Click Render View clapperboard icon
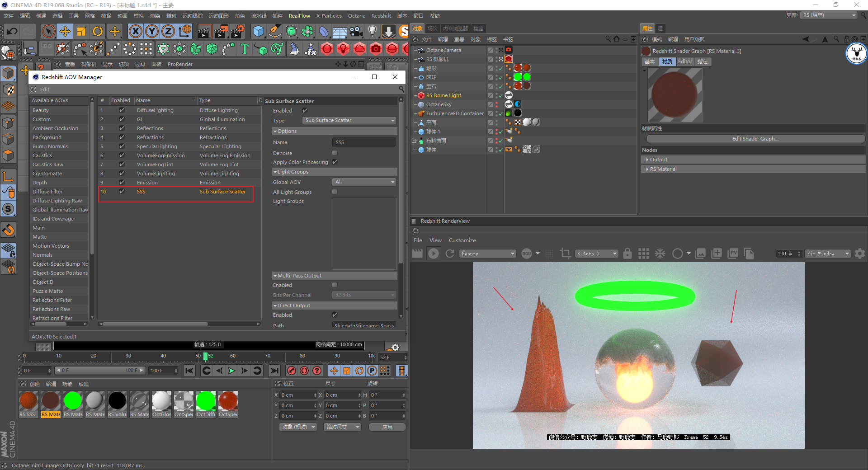The image size is (868, 470). coord(204,31)
